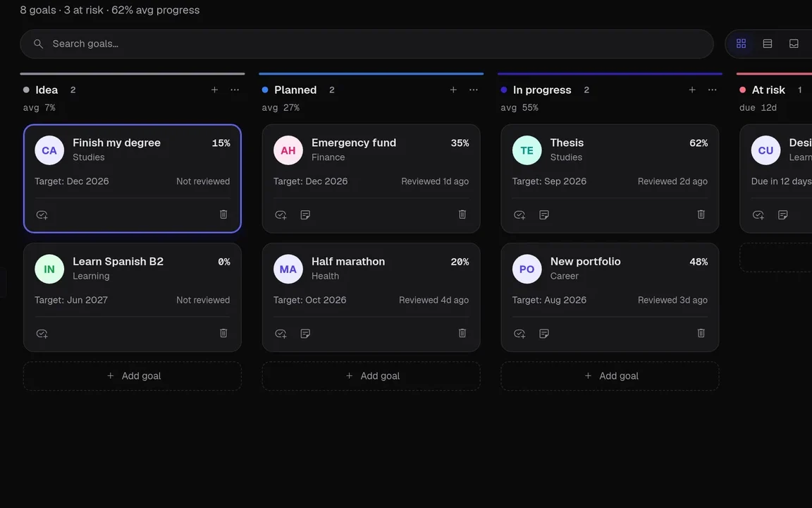Image resolution: width=812 pixels, height=508 pixels.
Task: Delete the Learn Spanish B2 goal
Action: (223, 333)
